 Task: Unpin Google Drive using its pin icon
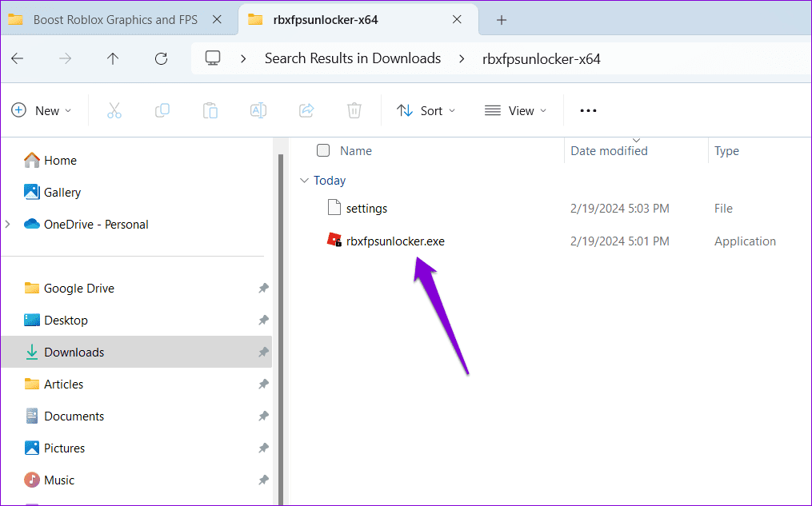263,289
